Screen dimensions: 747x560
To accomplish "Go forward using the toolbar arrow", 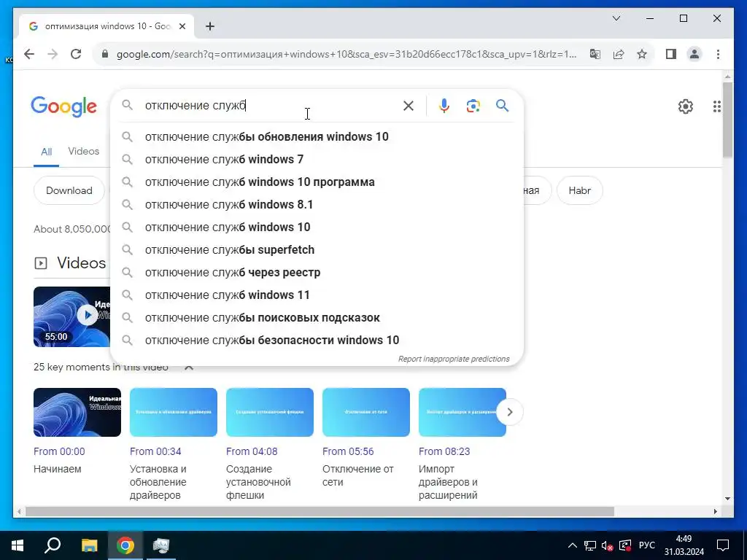I will click(x=53, y=54).
